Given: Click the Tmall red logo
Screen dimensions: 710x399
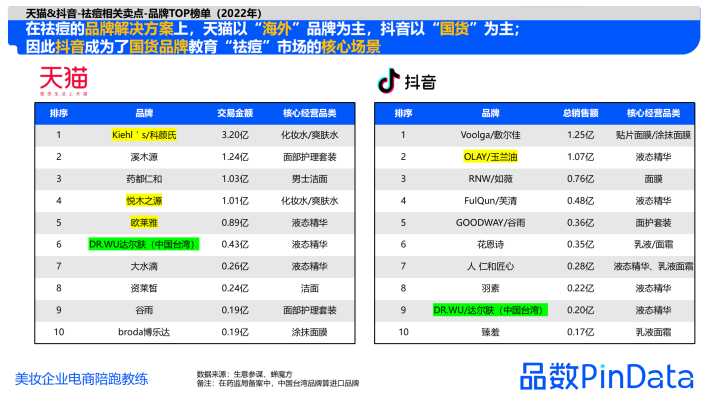Looking at the screenshot, I should (x=63, y=81).
